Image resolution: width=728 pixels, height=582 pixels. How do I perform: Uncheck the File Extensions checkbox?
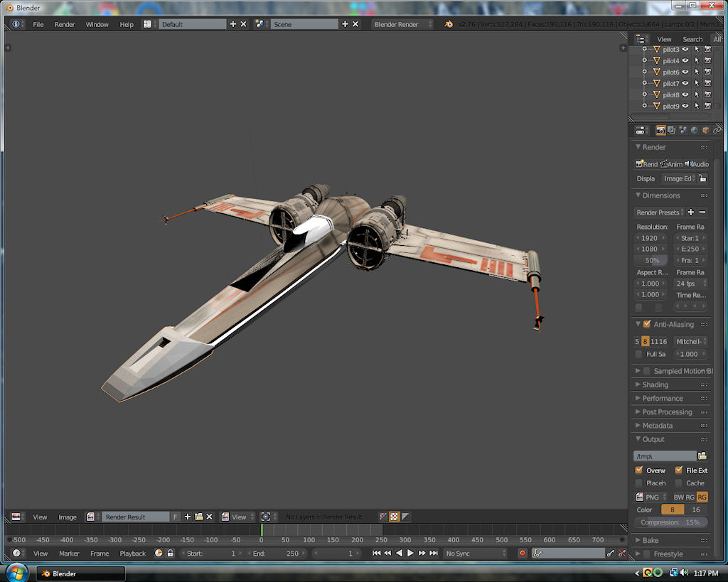679,470
